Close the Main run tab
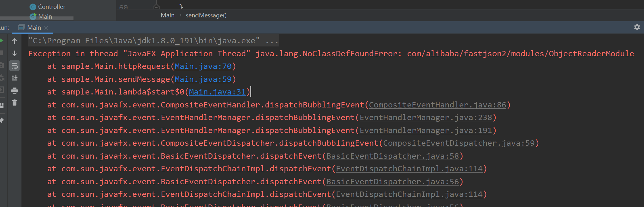Image resolution: width=644 pixels, height=207 pixels. [x=46, y=28]
